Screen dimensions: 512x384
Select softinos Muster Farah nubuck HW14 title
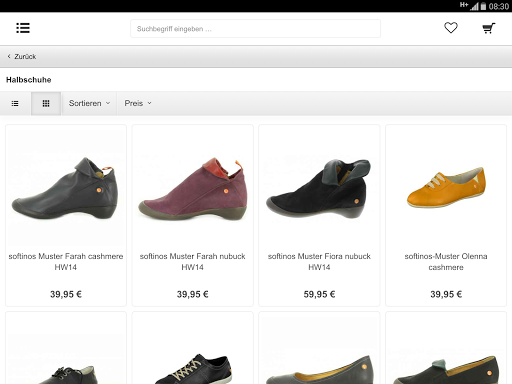click(193, 262)
